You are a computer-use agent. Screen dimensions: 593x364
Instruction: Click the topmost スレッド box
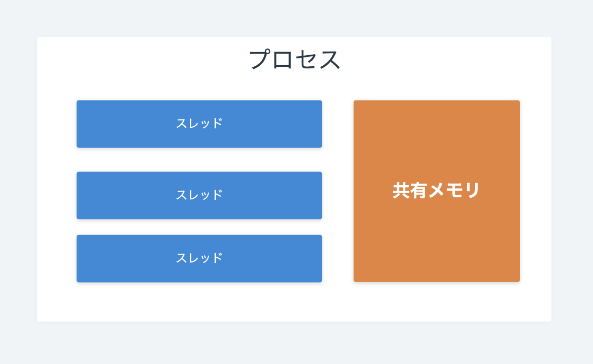tap(199, 124)
